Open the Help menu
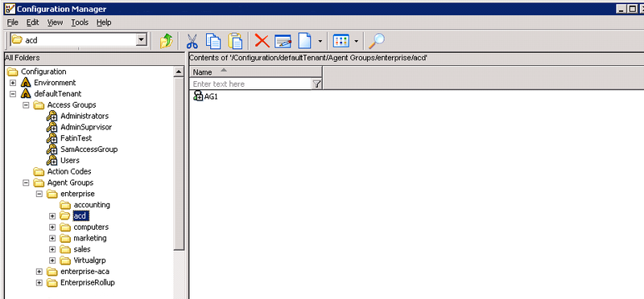The height and width of the screenshot is (299, 644). (x=104, y=23)
